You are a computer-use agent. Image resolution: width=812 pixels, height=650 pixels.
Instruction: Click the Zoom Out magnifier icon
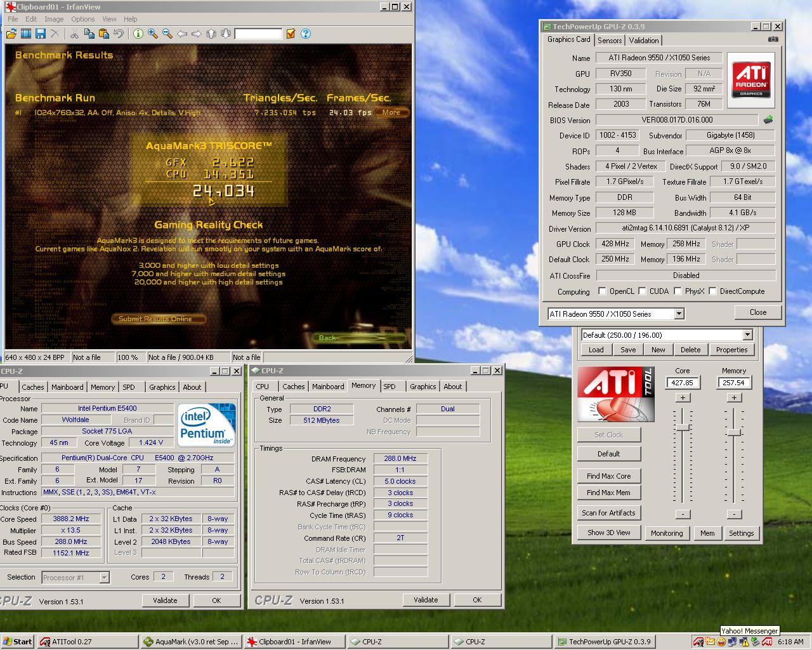[167, 34]
